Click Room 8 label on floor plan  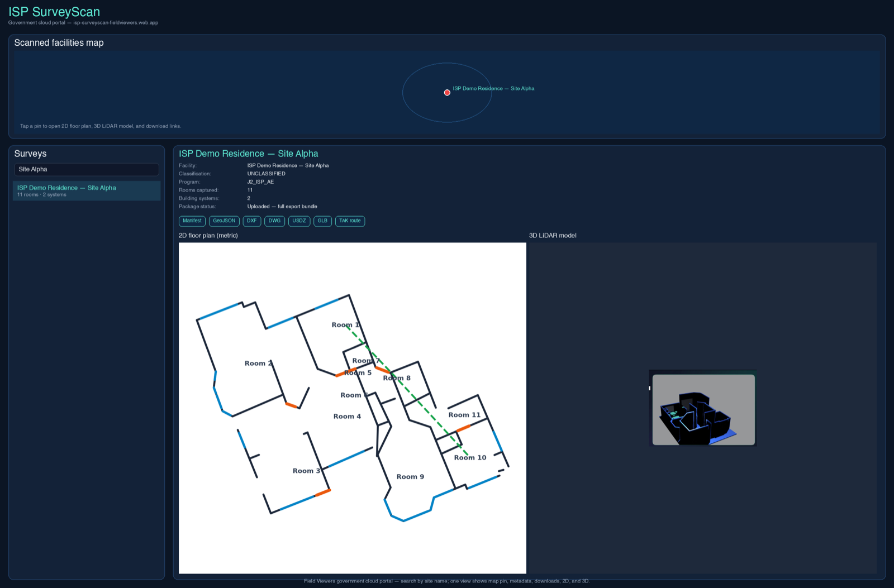pos(397,379)
